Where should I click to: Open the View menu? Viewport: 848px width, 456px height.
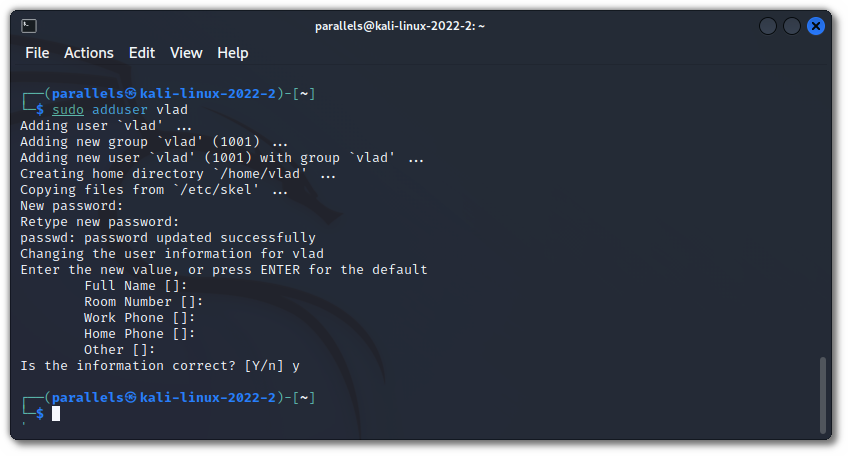[x=186, y=53]
